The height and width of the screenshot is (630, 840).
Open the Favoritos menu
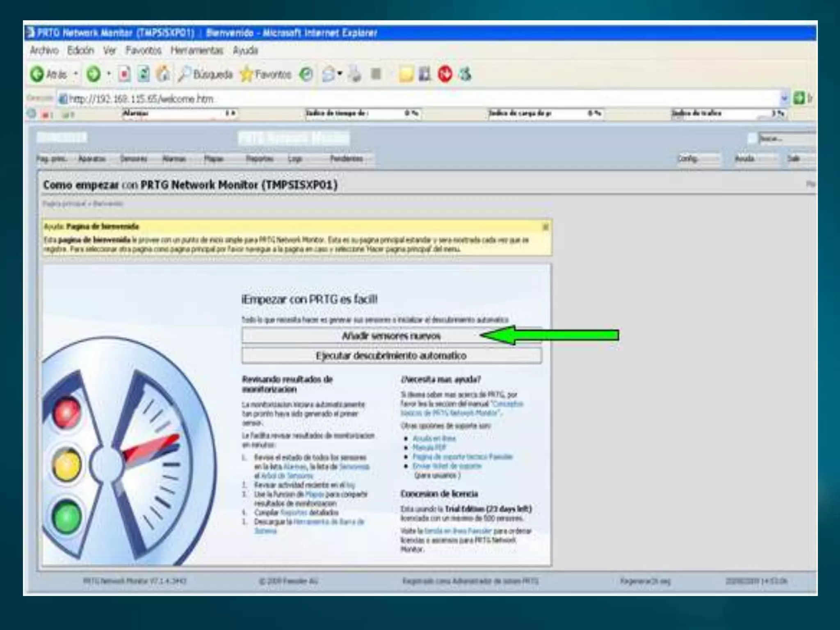point(143,50)
